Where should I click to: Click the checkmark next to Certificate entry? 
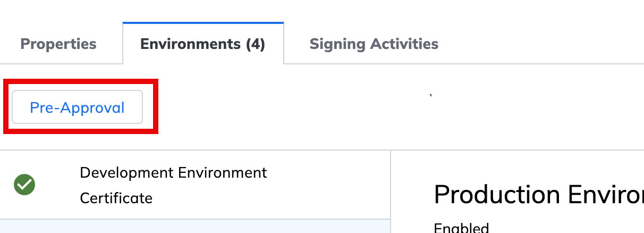click(24, 185)
